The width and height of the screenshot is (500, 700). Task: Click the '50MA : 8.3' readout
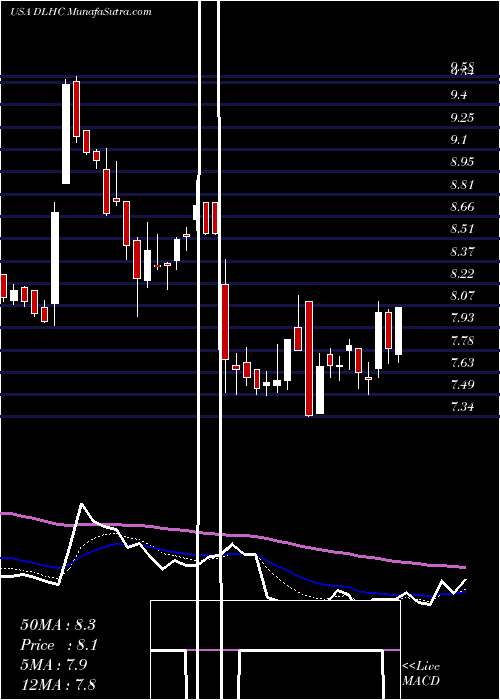tap(58, 625)
